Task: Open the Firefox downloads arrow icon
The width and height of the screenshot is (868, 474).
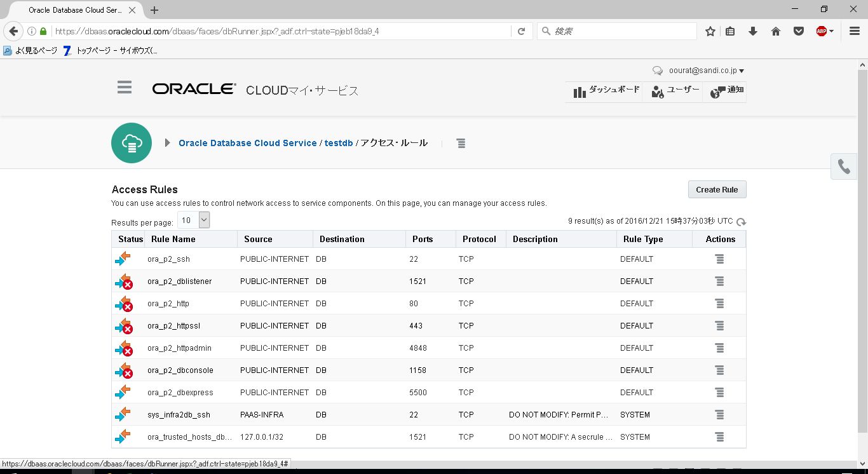Action: [x=753, y=31]
